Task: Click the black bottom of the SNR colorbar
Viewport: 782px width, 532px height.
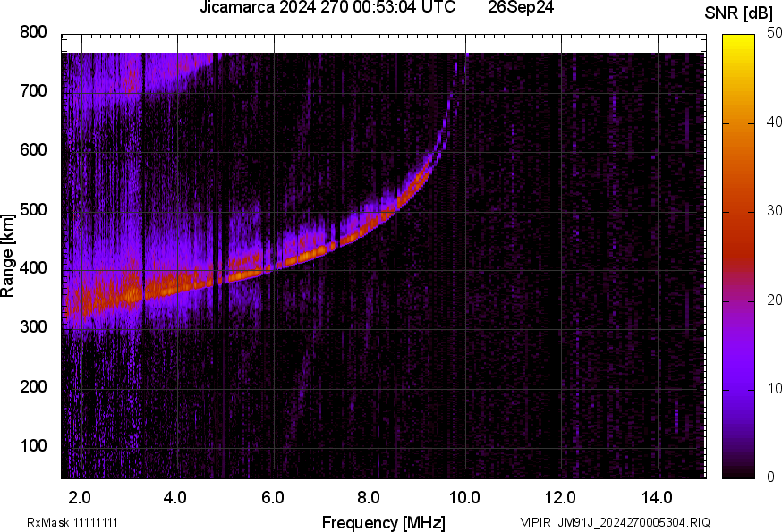Action: click(738, 474)
